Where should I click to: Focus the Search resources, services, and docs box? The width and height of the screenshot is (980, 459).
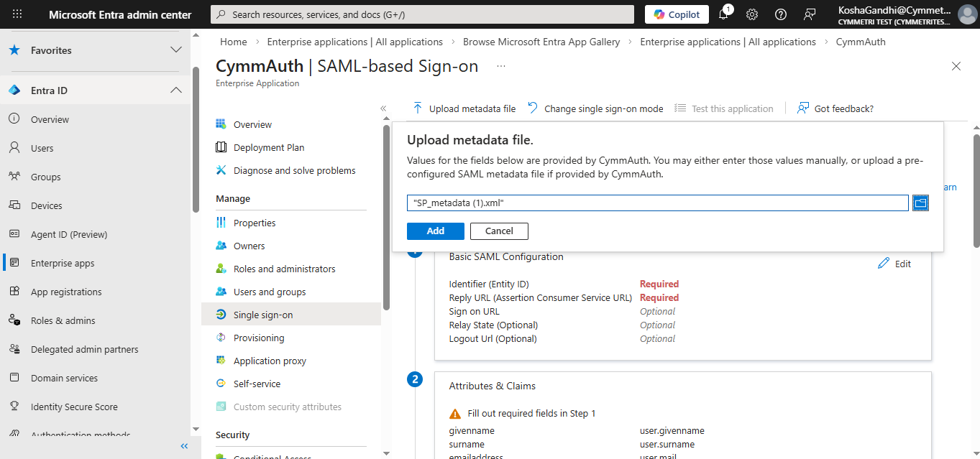(x=422, y=14)
